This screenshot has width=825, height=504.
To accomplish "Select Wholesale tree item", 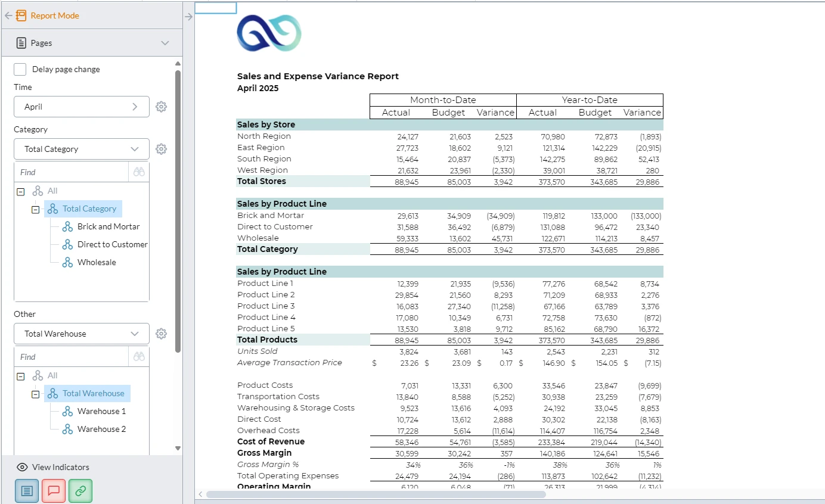I will (97, 262).
